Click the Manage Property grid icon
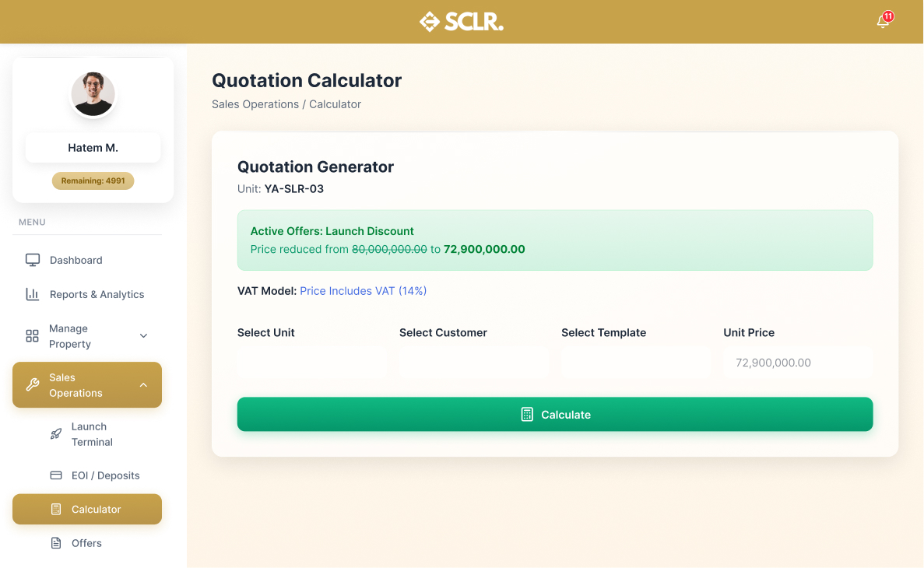Image resolution: width=924 pixels, height=568 pixels. pyautogui.click(x=33, y=336)
